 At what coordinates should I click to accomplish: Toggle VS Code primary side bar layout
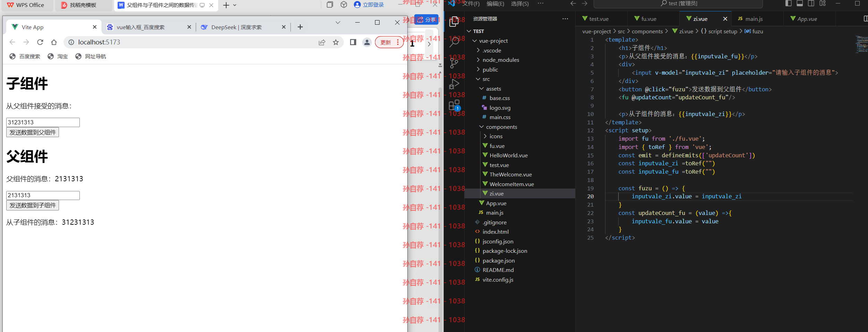coord(788,3)
